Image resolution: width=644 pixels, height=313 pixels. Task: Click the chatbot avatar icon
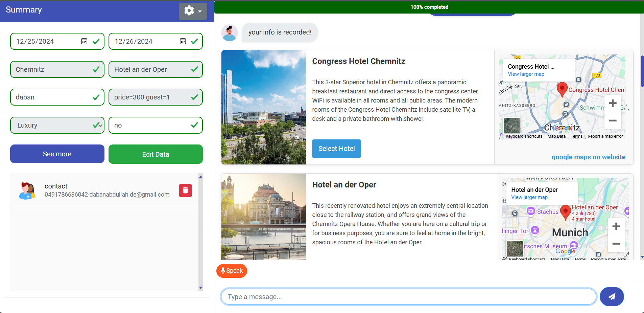(230, 33)
